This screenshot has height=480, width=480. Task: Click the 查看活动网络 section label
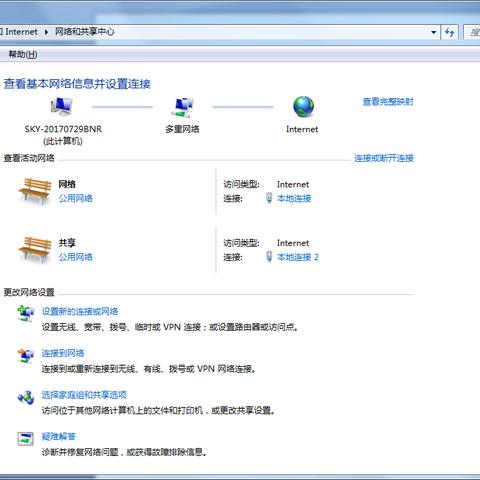pos(29,158)
